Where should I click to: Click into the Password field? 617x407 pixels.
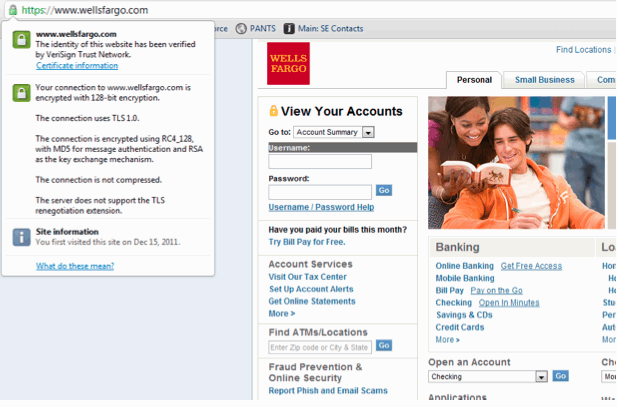(x=320, y=192)
